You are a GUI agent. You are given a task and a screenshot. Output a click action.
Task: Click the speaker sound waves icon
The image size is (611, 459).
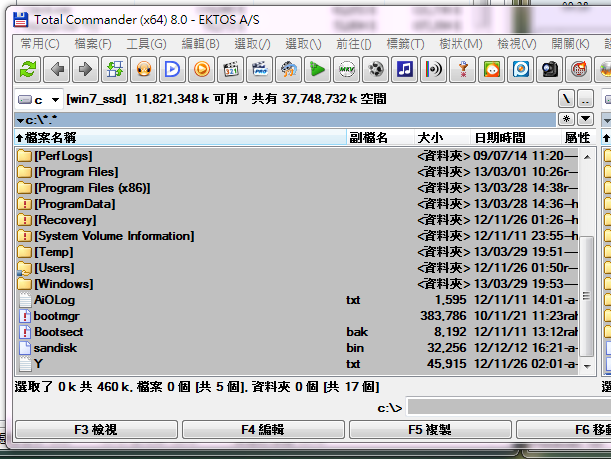click(433, 70)
